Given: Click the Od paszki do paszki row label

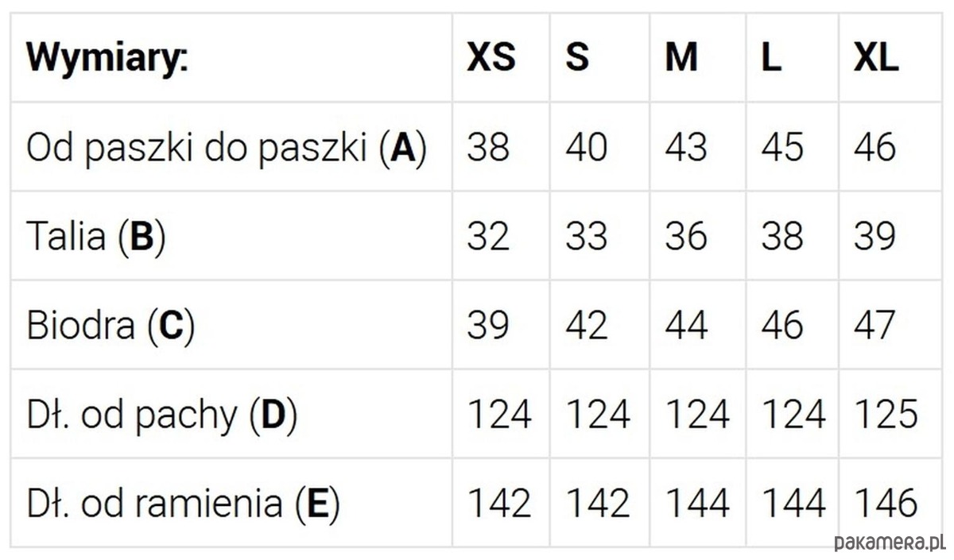Looking at the screenshot, I should 227,148.
